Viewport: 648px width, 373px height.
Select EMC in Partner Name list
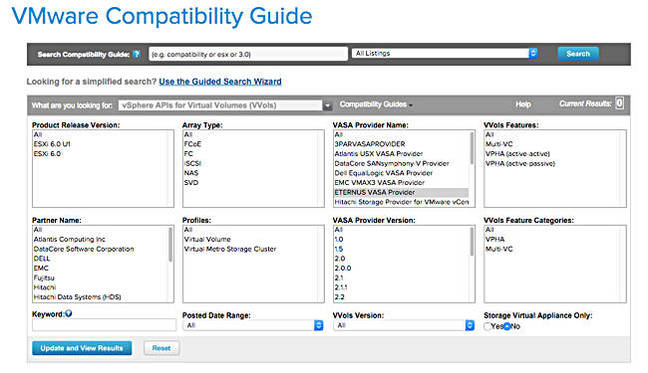pyautogui.click(x=41, y=268)
